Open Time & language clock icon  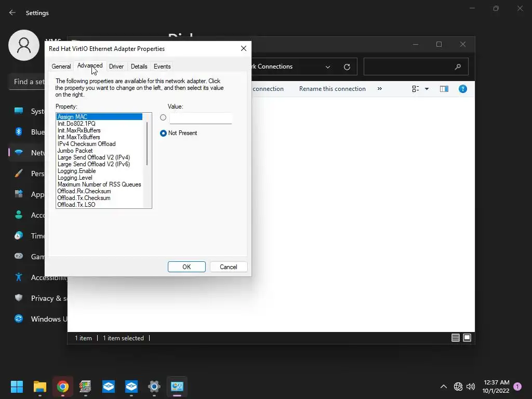click(19, 235)
